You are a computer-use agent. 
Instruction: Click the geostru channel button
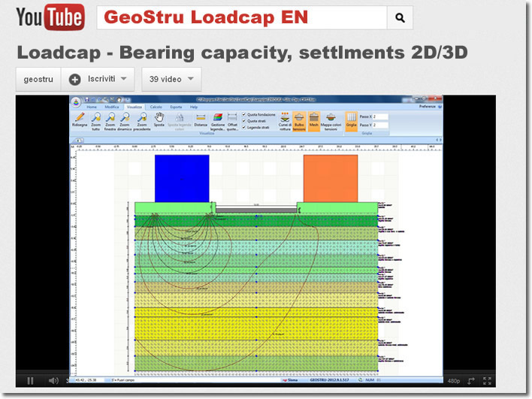pos(38,80)
